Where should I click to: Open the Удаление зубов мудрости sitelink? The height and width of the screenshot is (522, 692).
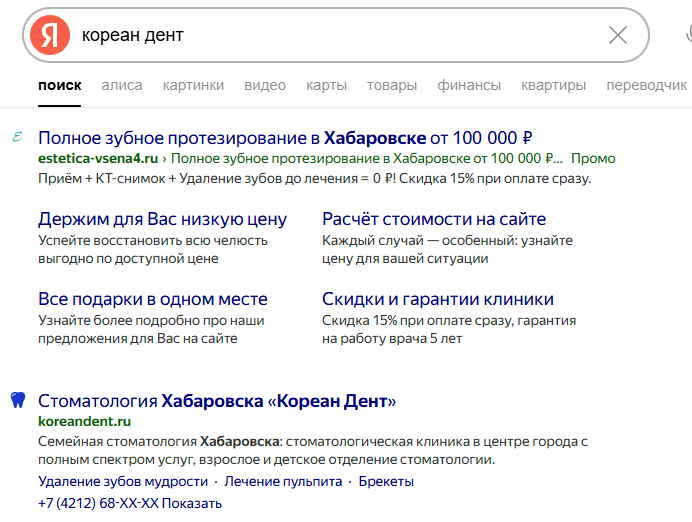coord(122,481)
